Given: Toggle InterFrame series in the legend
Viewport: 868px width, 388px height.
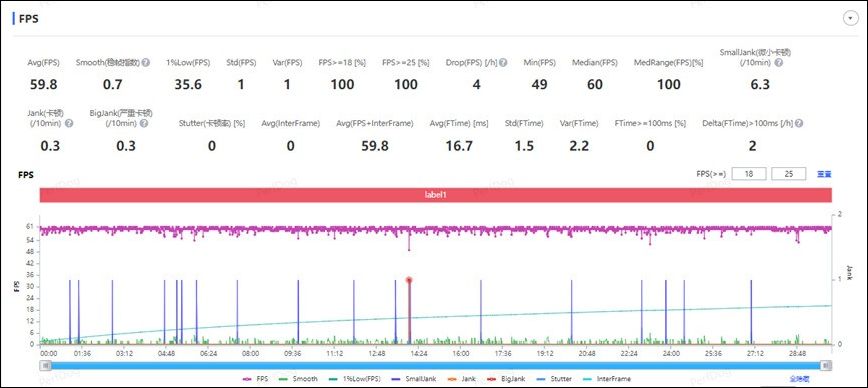Looking at the screenshot, I should point(607,379).
